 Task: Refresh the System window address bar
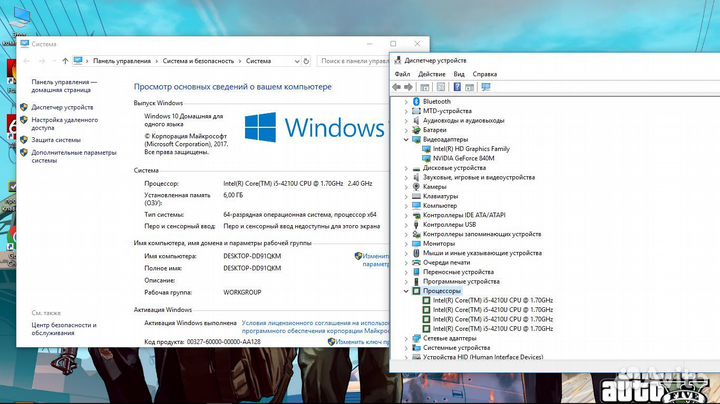[x=306, y=61]
